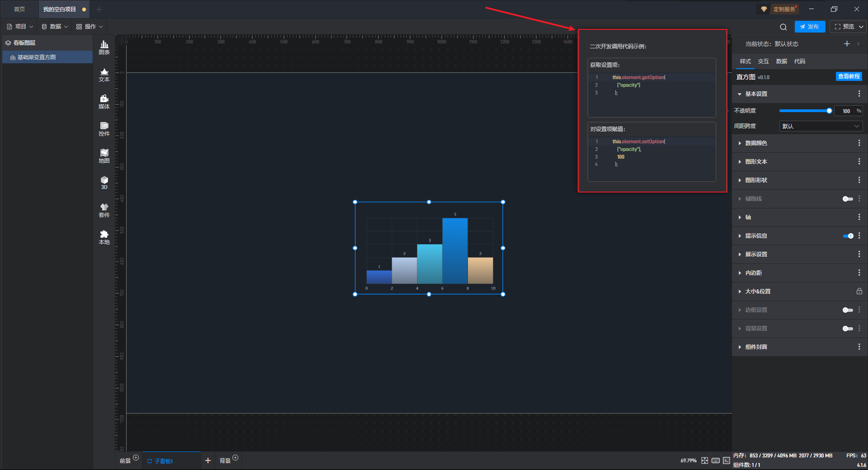The height and width of the screenshot is (470, 868).
Task: Click the plus icon beside 当前状态
Action: [847, 44]
